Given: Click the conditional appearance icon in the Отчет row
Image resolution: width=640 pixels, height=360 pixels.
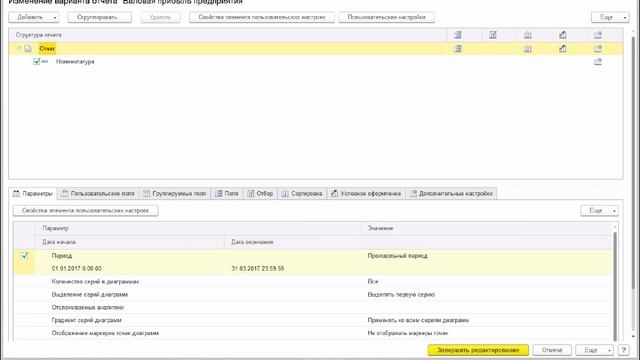Looking at the screenshot, I should tap(562, 49).
